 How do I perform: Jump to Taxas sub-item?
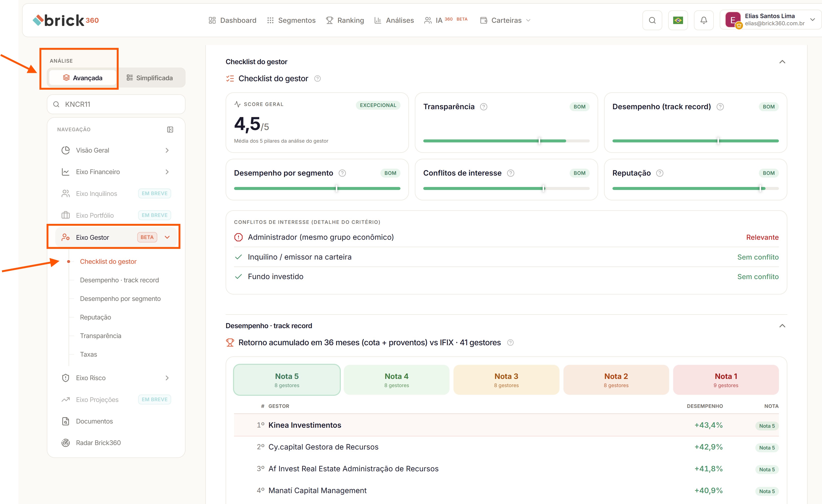click(88, 355)
